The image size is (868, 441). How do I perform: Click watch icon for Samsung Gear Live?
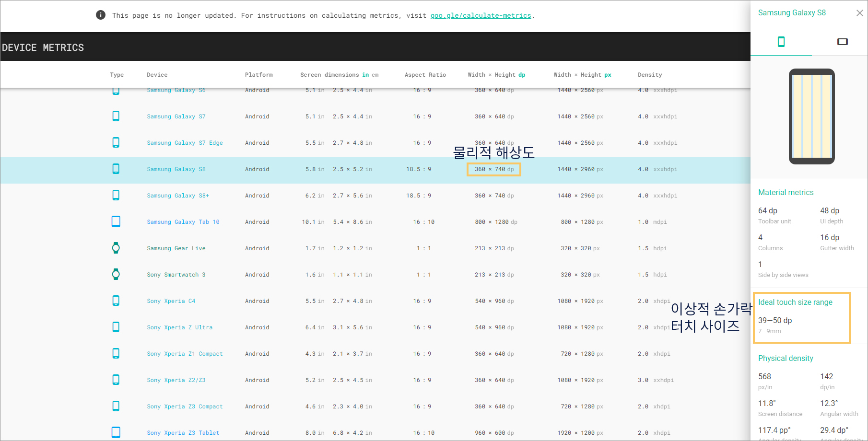tap(116, 248)
